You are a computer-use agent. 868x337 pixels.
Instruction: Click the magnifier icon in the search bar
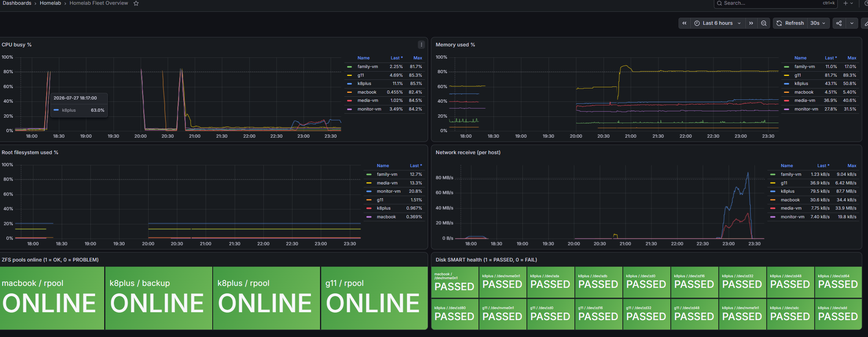click(x=719, y=3)
